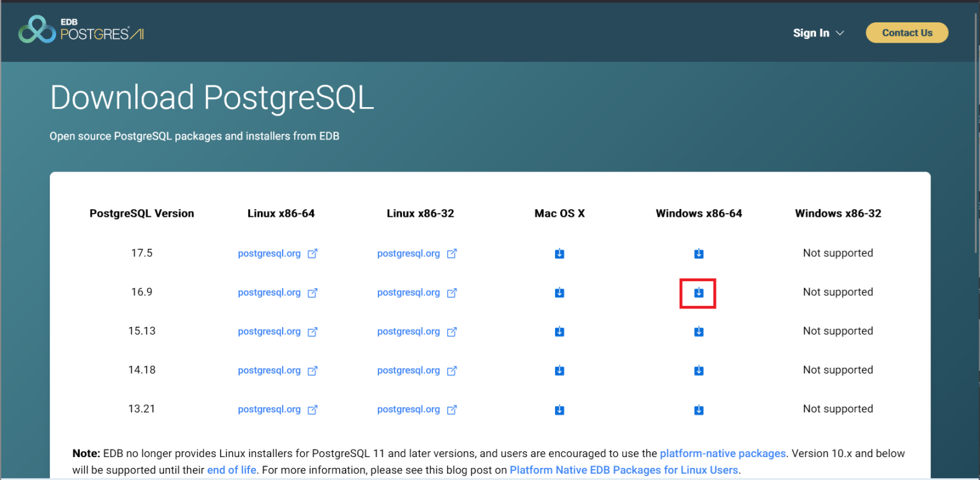Download PostgreSQL 17.5 for Windows x86-64
Image resolution: width=980 pixels, height=480 pixels.
[x=699, y=253]
